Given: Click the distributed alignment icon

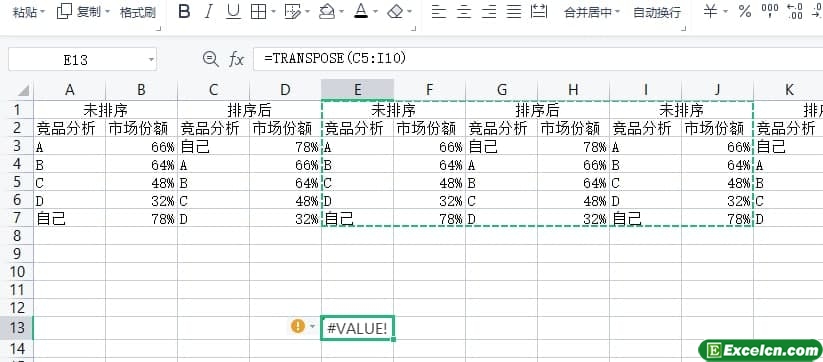Looking at the screenshot, I should click(539, 12).
